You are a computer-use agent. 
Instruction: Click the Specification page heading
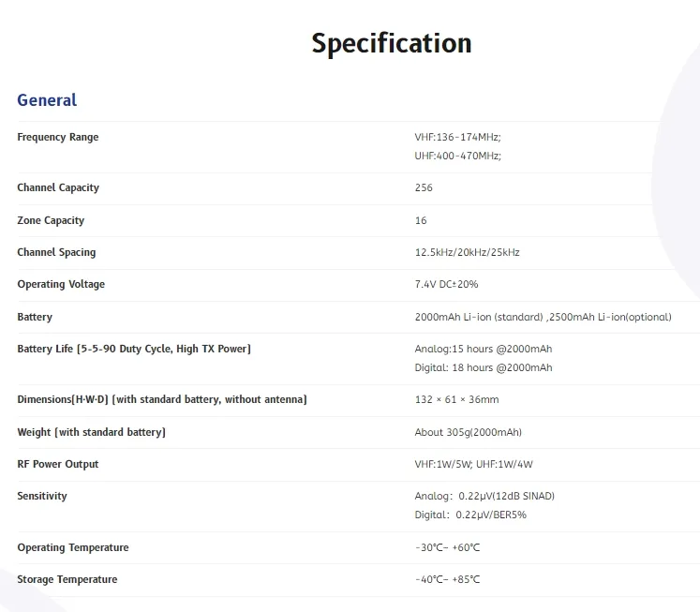click(x=392, y=44)
